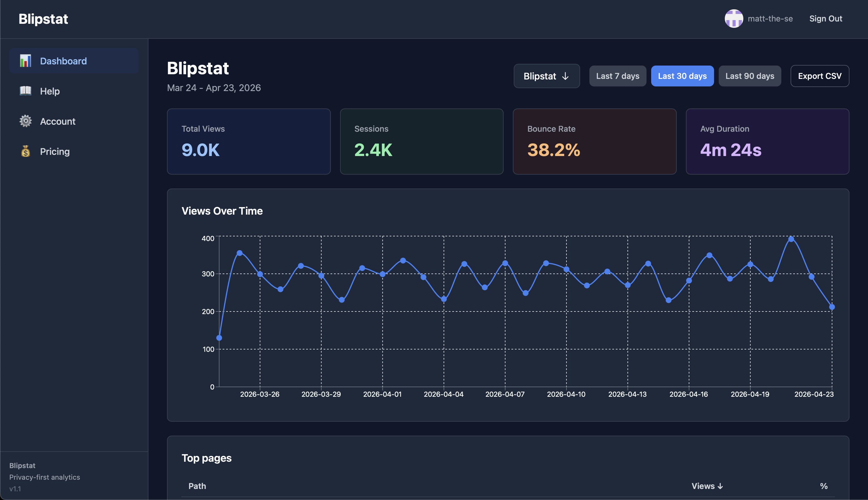Open Account via the gear icon
Viewport: 868px width, 500px height.
point(25,121)
